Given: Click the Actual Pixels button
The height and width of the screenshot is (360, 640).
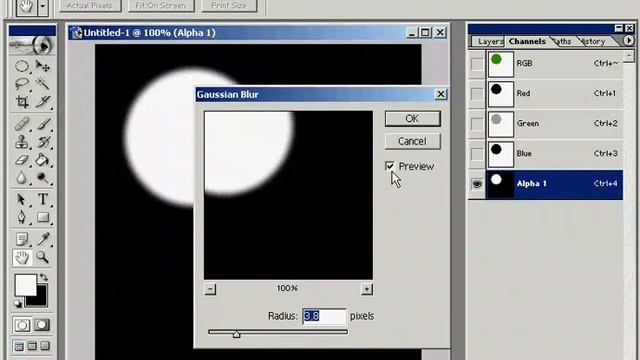Looking at the screenshot, I should click(90, 5).
